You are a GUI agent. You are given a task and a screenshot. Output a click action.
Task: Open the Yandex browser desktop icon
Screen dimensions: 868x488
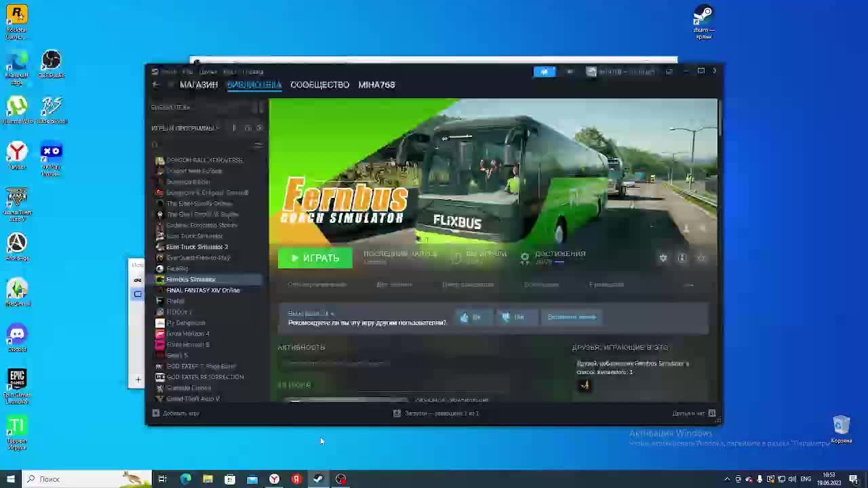(x=16, y=156)
